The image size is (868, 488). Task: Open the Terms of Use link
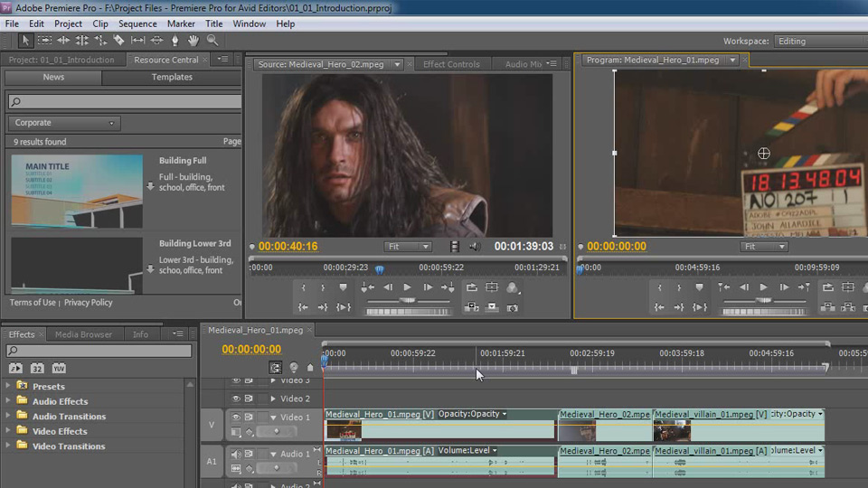33,302
